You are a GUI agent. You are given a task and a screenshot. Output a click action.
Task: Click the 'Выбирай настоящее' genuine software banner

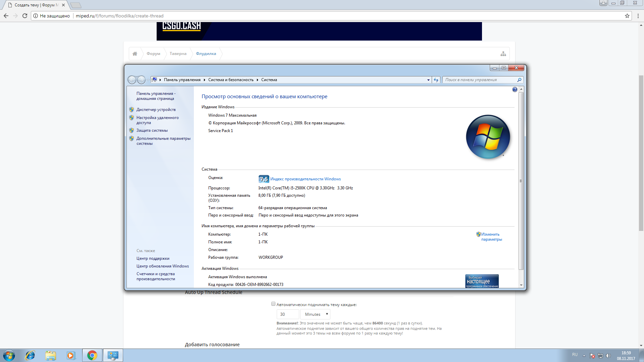coord(482,281)
